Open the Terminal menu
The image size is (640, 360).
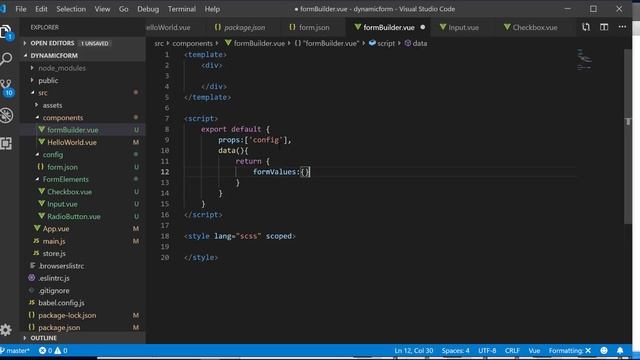coord(182,9)
